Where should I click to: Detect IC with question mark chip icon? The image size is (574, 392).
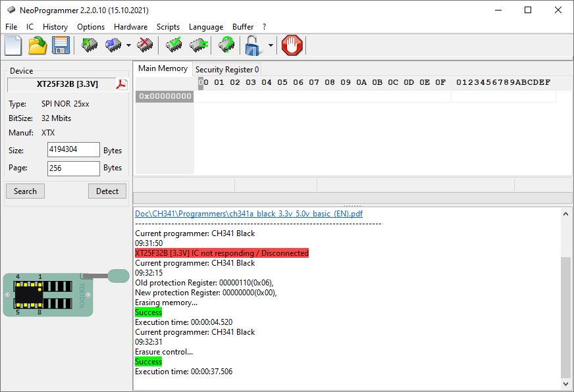[x=226, y=45]
